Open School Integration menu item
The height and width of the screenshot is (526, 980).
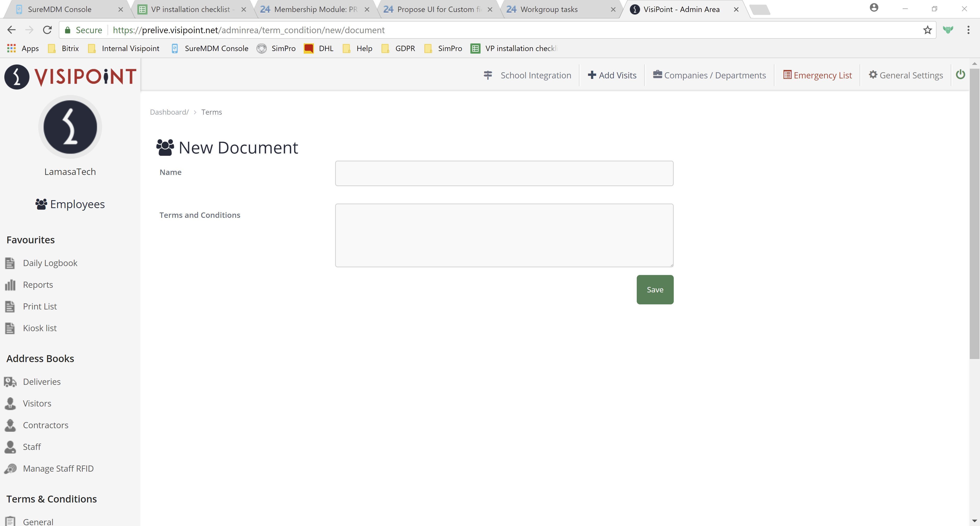pos(527,75)
